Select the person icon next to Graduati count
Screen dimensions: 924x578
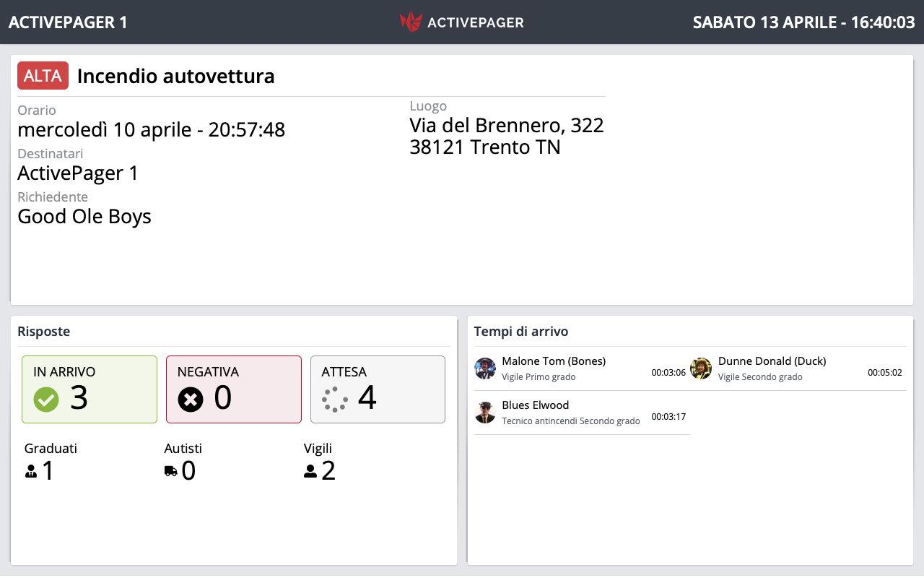[30, 470]
